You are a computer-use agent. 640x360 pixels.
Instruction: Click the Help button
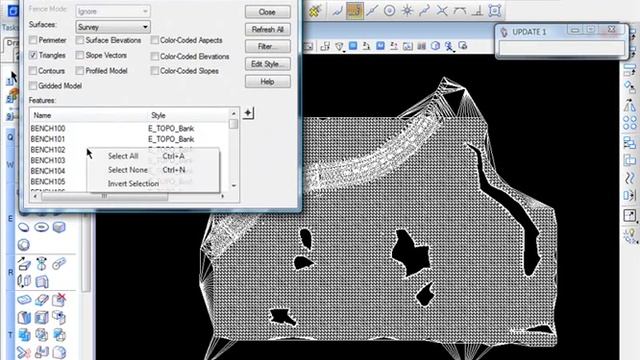[x=267, y=82]
